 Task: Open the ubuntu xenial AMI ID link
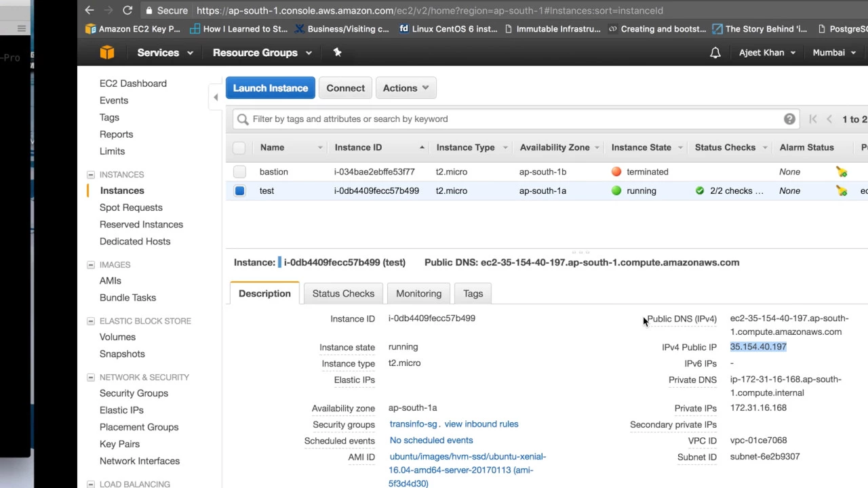tap(468, 470)
